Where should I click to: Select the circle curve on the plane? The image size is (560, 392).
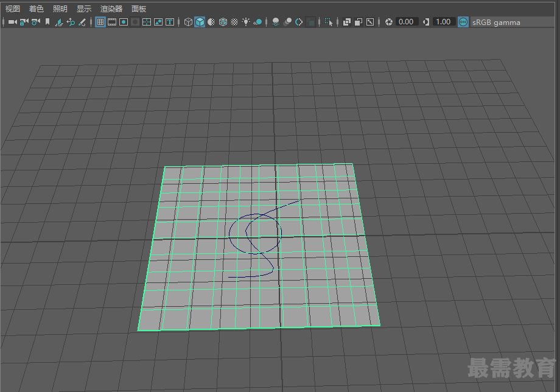pos(229,234)
